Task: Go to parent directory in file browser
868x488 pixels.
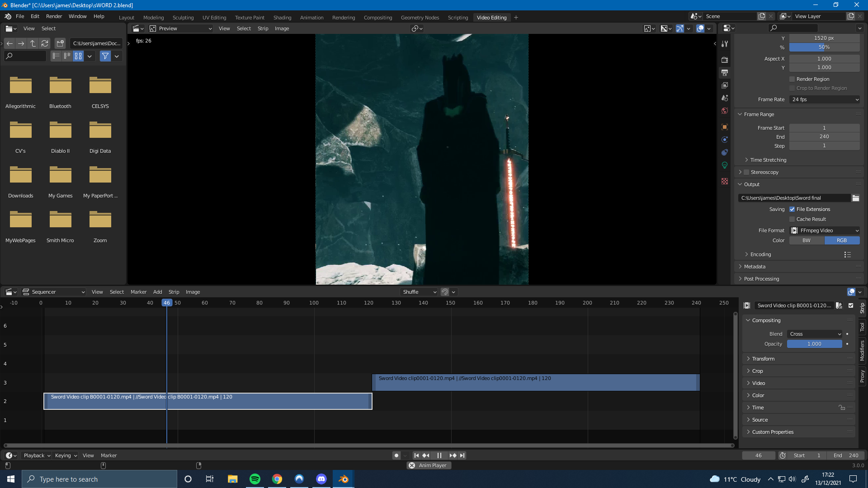Action: coord(33,43)
